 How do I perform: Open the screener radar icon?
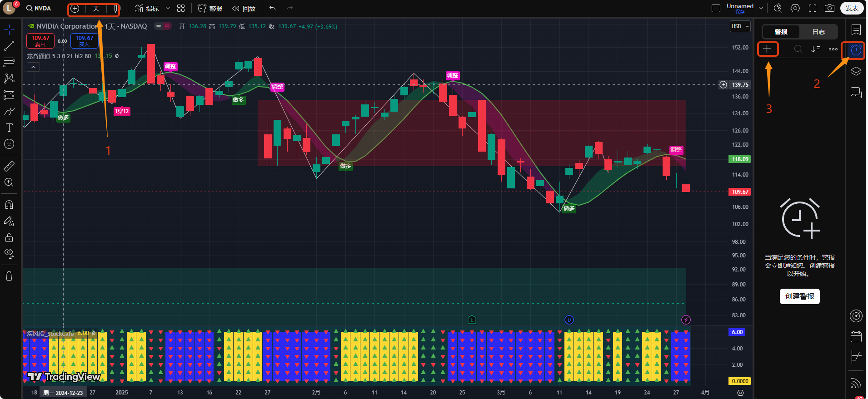(x=856, y=316)
